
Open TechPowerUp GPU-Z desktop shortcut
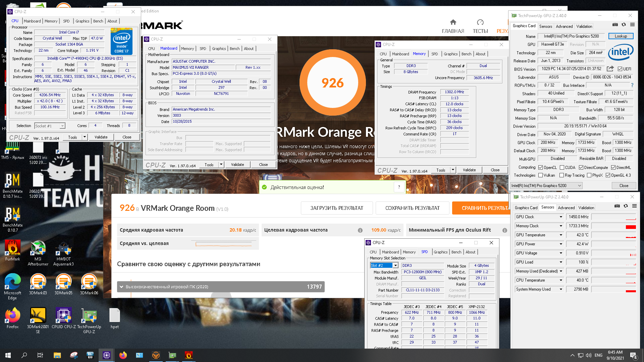point(89,320)
